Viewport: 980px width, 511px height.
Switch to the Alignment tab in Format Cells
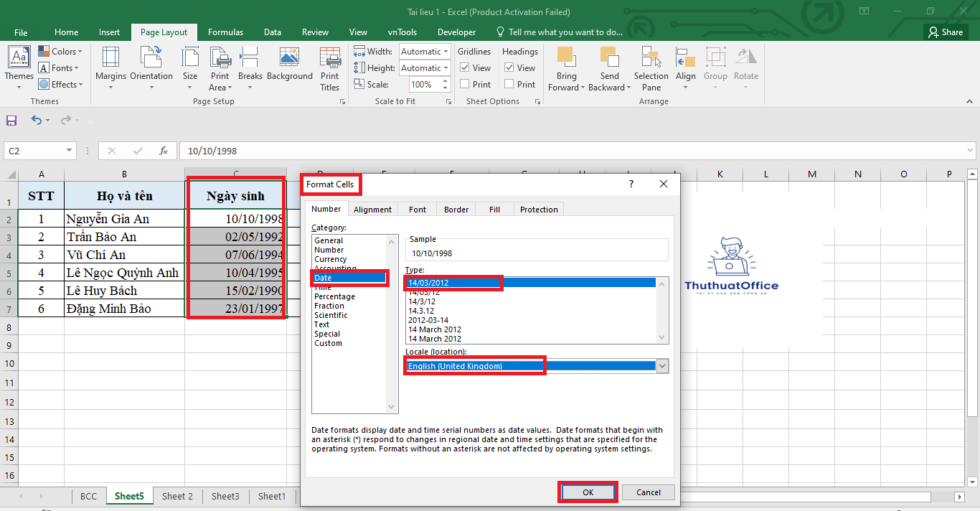pos(372,210)
